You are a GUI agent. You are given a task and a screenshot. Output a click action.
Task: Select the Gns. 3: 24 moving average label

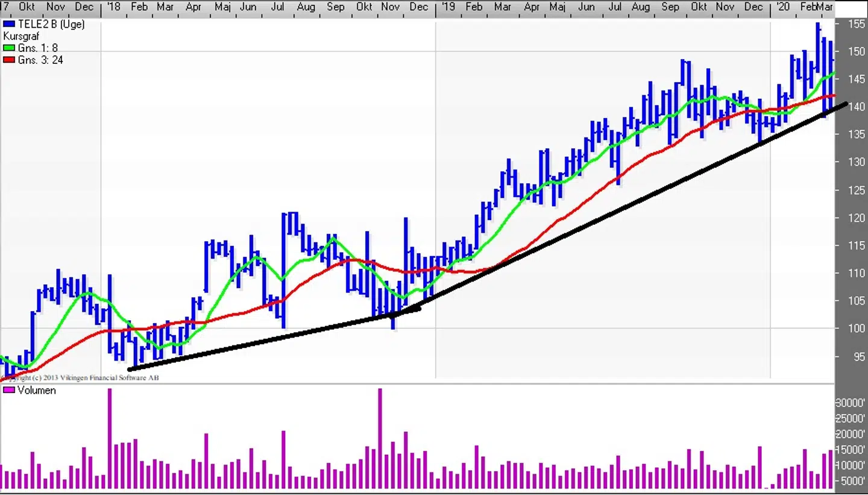point(40,60)
